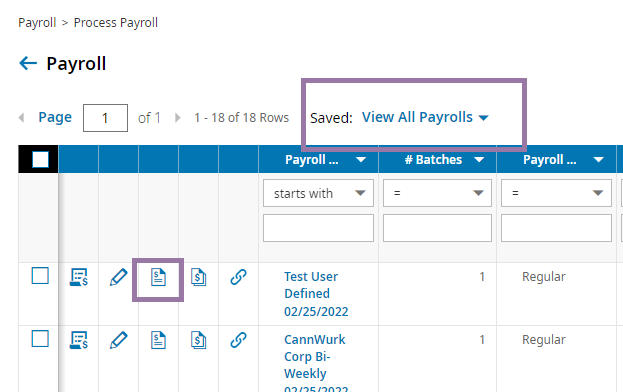Open CannWurk Corp Bi-Weekly payroll link
This screenshot has width=623, height=392.
click(x=316, y=362)
